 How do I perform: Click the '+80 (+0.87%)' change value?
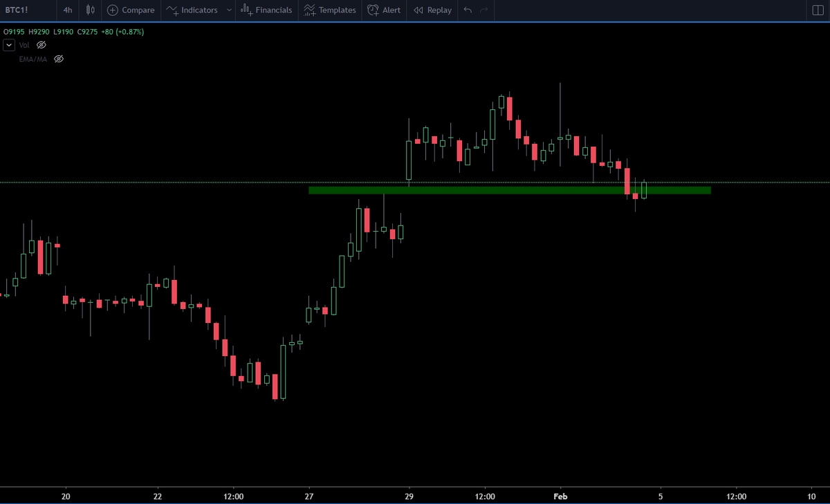[124, 32]
